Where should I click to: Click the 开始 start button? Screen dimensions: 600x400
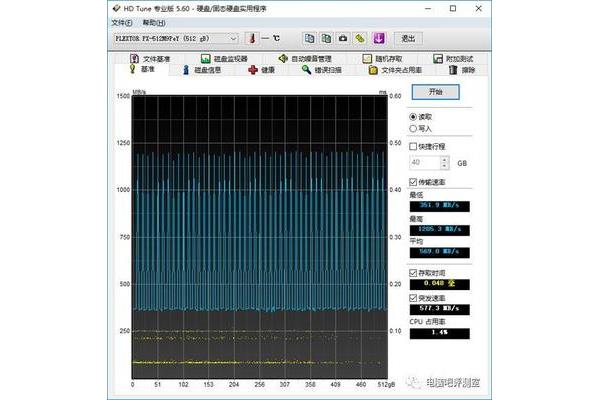coord(435,92)
